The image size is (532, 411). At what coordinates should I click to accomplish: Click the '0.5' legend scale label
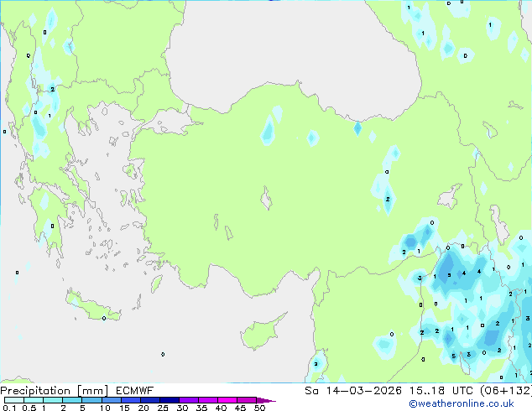pyautogui.click(x=29, y=408)
